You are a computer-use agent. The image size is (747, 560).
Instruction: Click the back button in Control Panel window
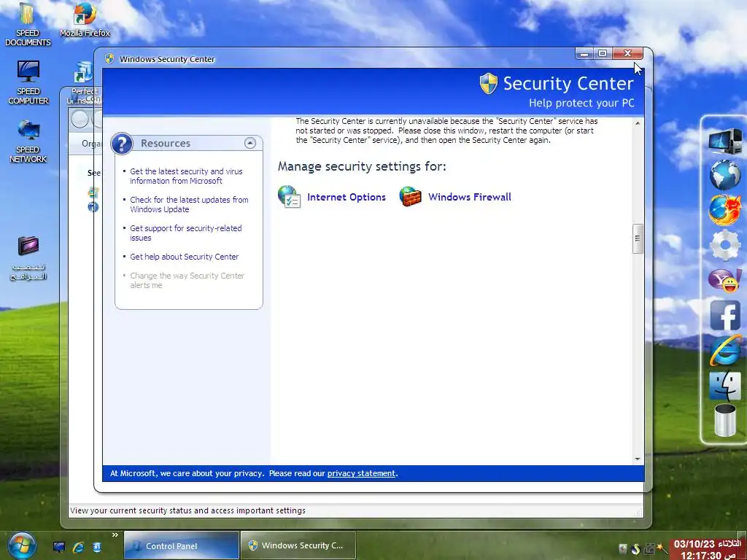coord(80,119)
